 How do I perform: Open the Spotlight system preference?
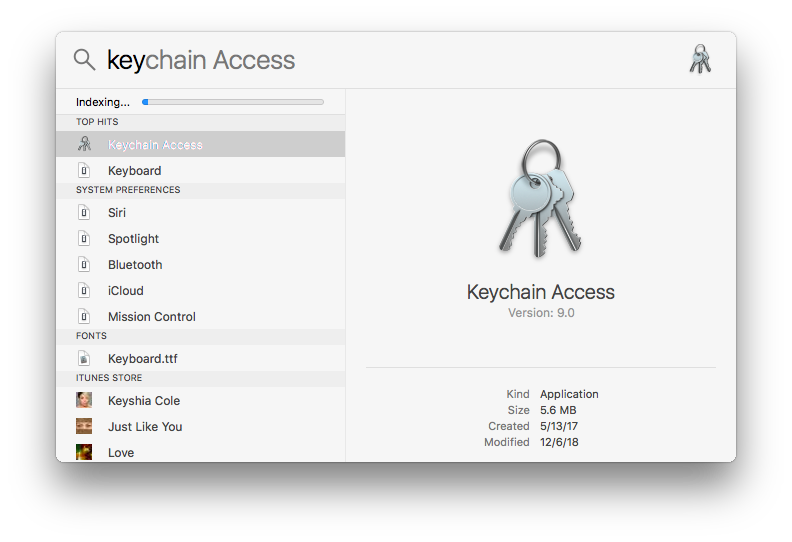pos(201,238)
